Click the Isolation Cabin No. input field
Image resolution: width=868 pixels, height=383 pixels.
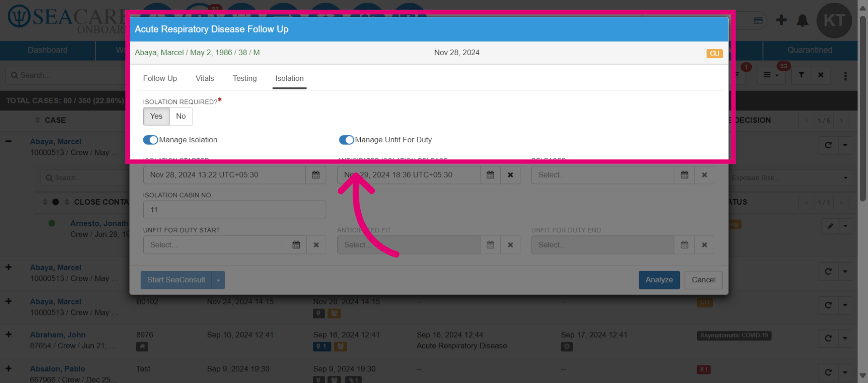pos(235,210)
